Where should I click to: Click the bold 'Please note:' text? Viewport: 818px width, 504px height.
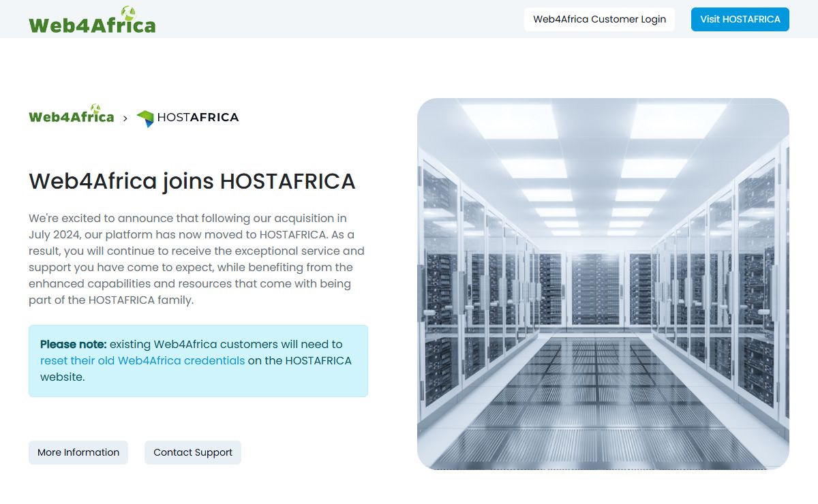click(74, 344)
